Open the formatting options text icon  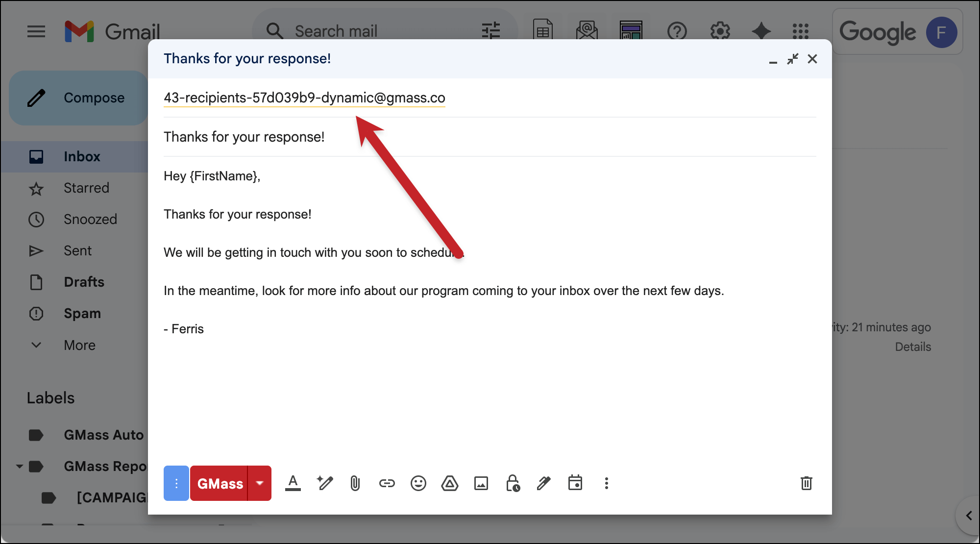click(x=293, y=484)
